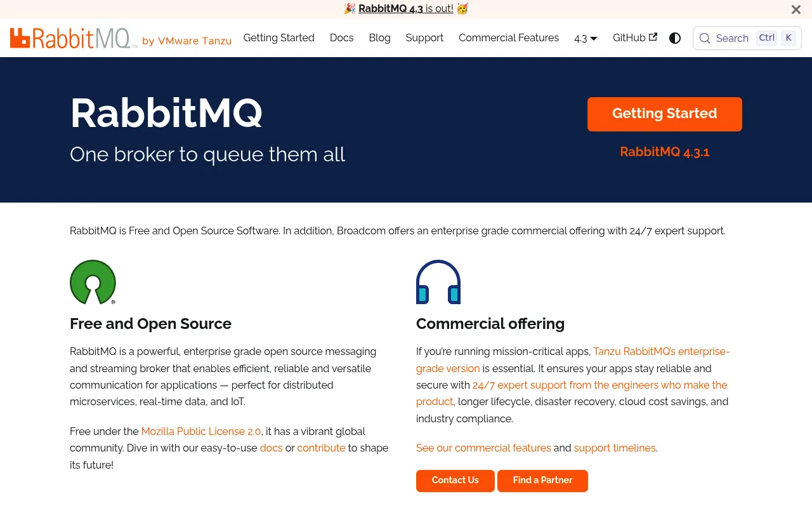Click 'One broker to queue them all' tagline
The image size is (812, 508).
(x=207, y=154)
